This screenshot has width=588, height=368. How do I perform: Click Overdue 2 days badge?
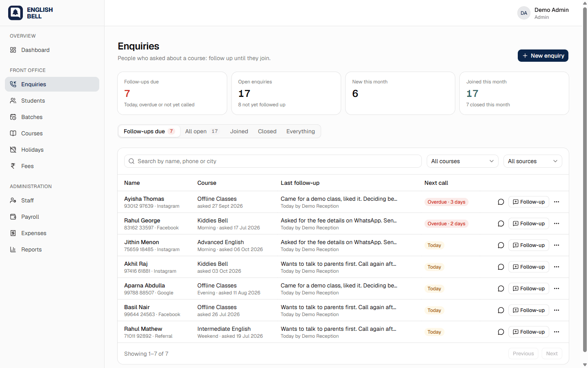(446, 224)
